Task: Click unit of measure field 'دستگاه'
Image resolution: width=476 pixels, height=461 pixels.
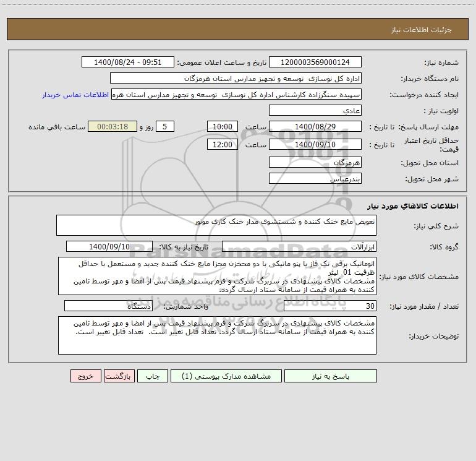Action: pyautogui.click(x=108, y=306)
